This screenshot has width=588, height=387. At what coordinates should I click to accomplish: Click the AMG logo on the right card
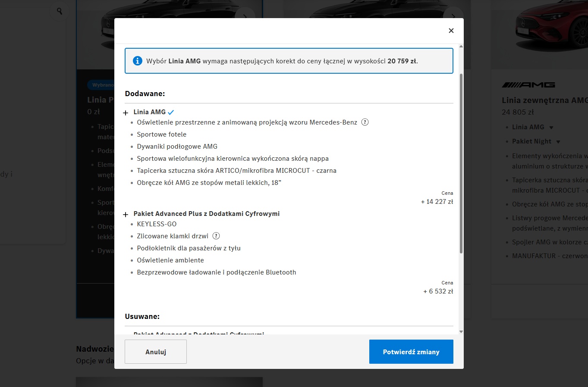[528, 85]
